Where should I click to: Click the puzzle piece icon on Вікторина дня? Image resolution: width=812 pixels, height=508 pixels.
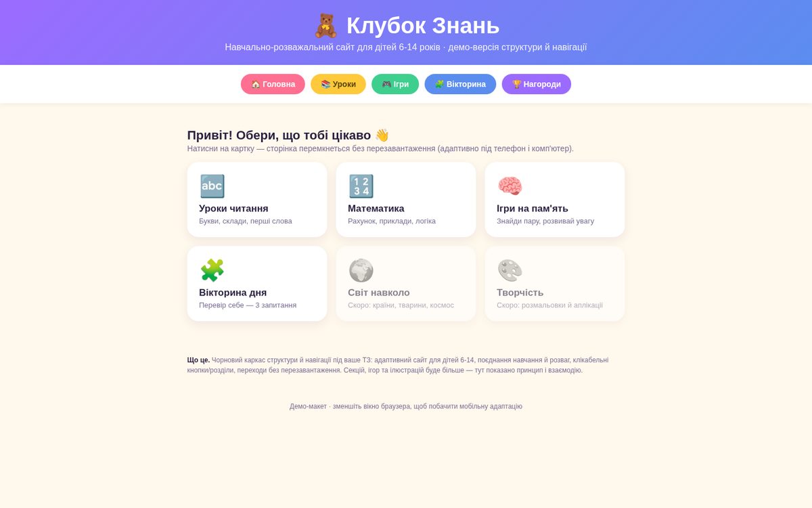coord(212,270)
